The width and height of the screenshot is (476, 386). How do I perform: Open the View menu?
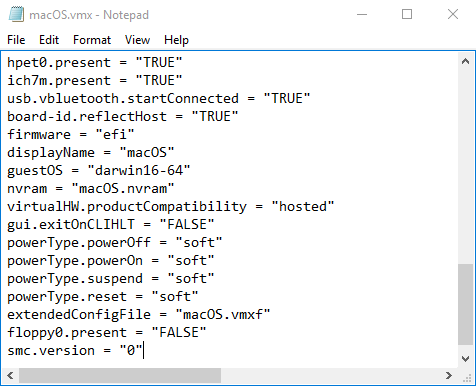(x=137, y=40)
